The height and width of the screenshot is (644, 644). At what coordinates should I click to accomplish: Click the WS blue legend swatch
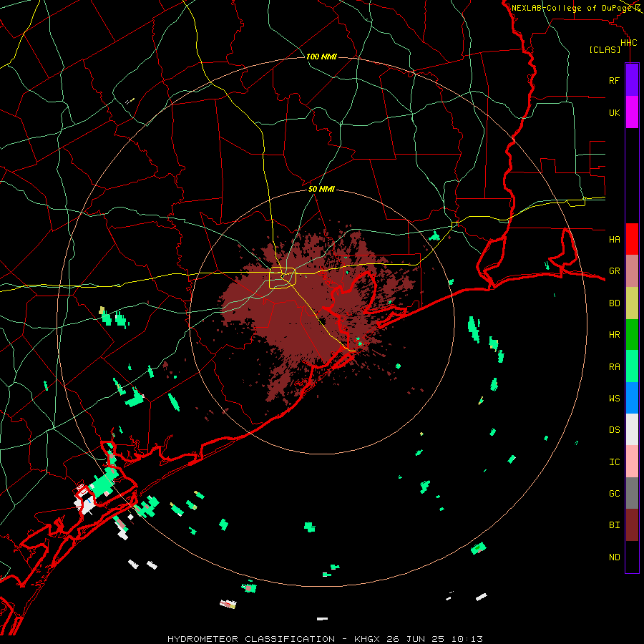point(632,398)
